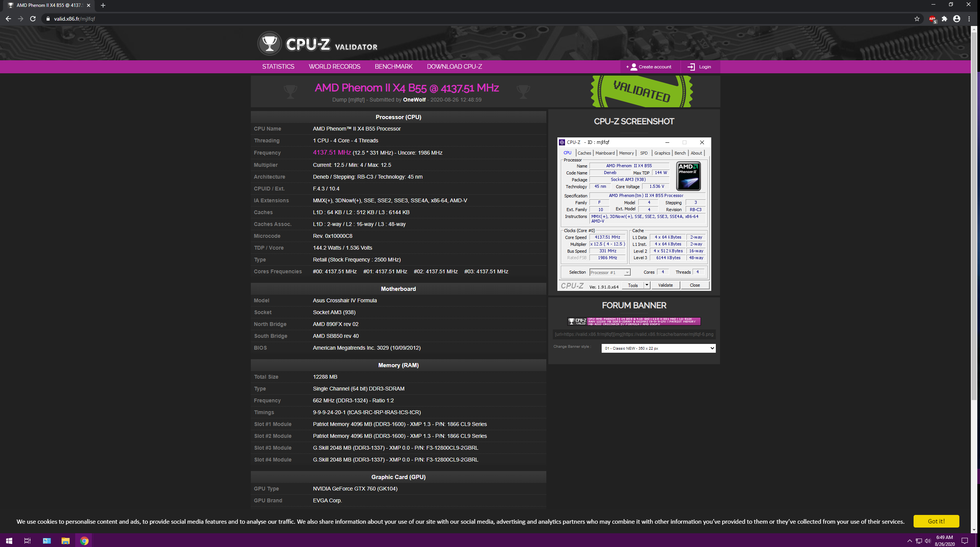Screen dimensions: 980x547
Task: Open the DOWNLOAD CPU-Z menu item
Action: (x=454, y=66)
